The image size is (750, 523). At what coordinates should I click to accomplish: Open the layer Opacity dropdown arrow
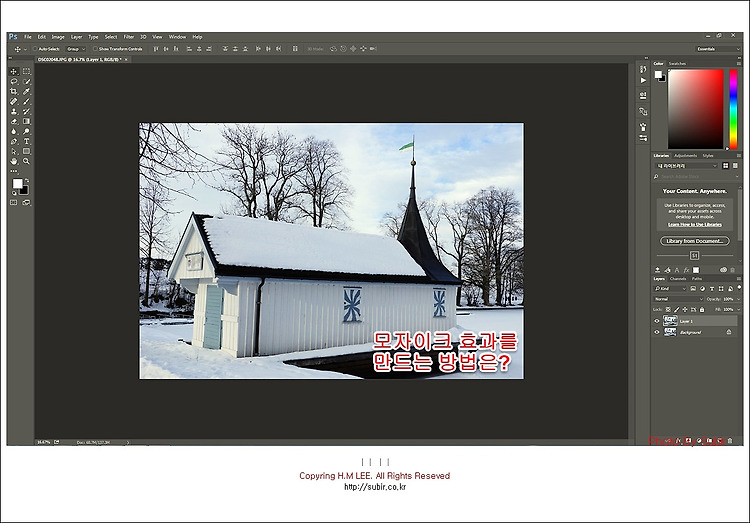click(739, 299)
